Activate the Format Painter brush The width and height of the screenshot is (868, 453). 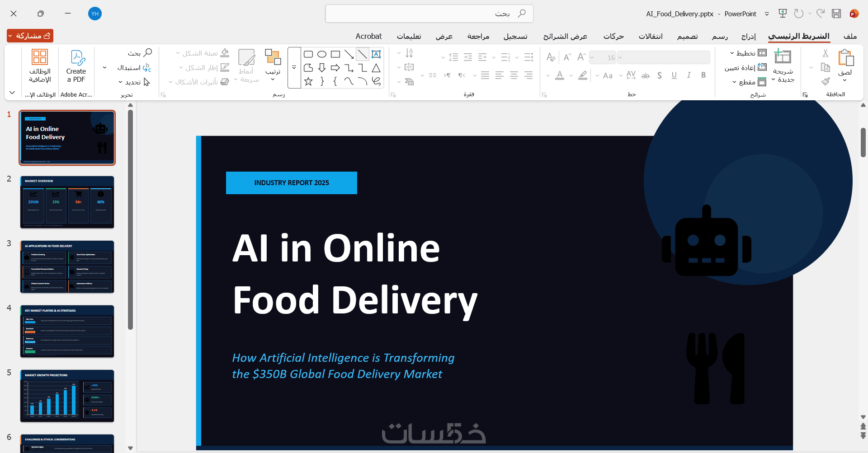[x=826, y=81]
